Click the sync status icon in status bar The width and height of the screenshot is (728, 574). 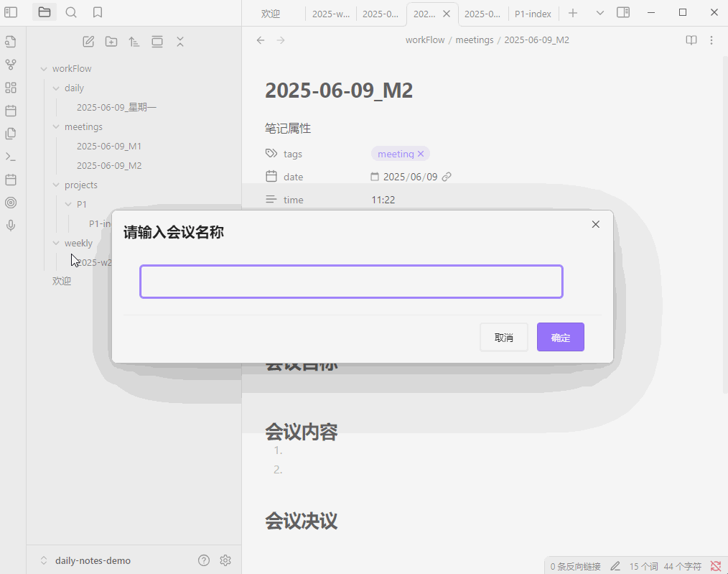(x=716, y=566)
